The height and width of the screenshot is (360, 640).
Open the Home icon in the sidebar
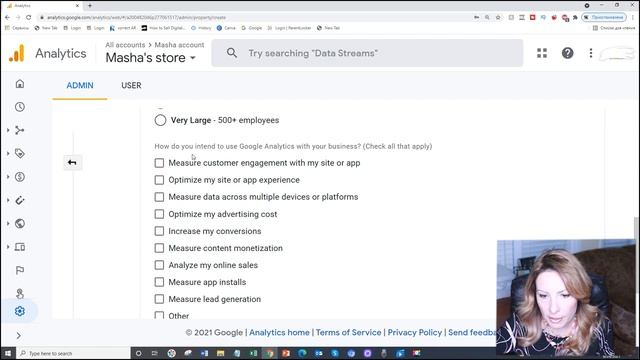[20, 84]
